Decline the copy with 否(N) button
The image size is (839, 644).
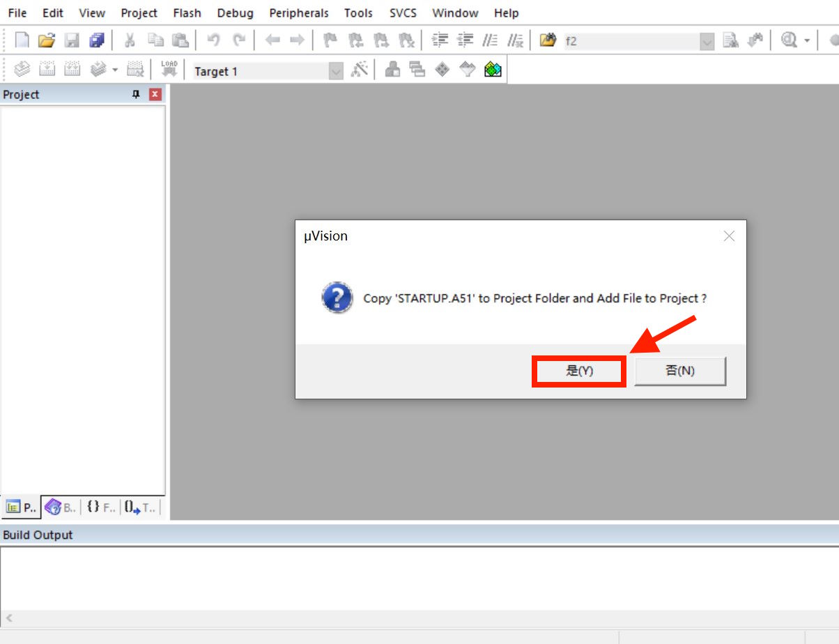[680, 371]
